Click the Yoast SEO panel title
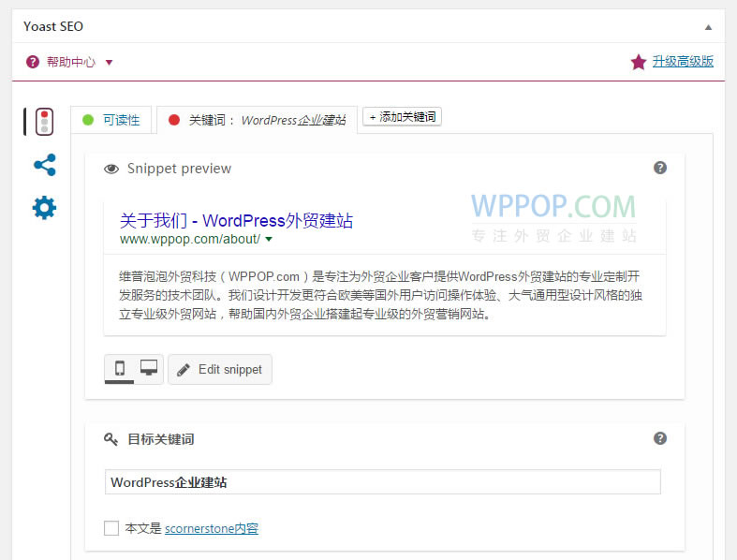This screenshot has height=560, width=737. tap(53, 26)
